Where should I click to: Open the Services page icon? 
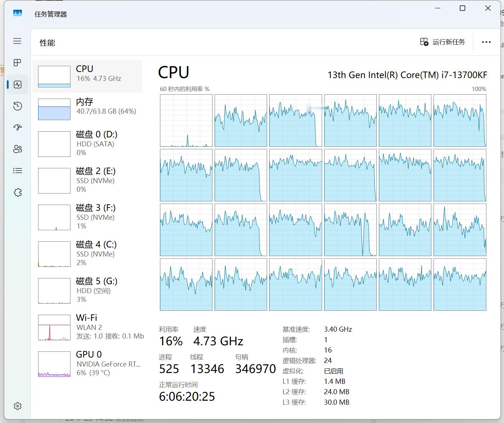coord(17,192)
